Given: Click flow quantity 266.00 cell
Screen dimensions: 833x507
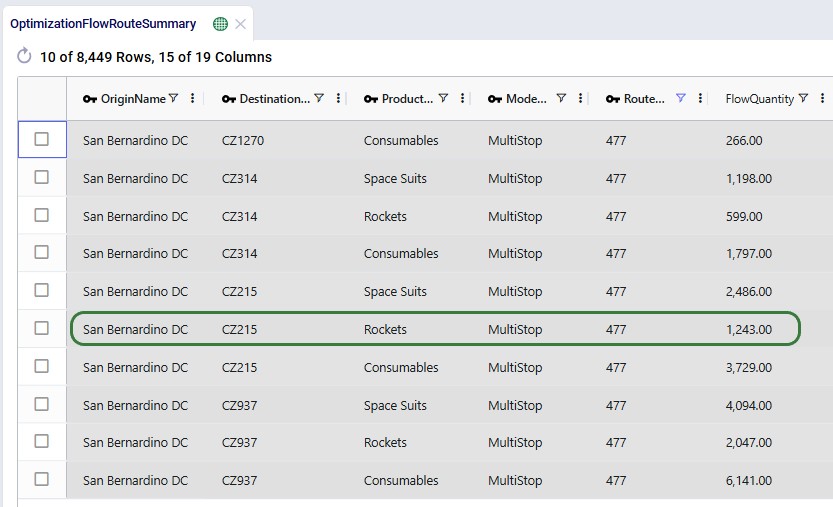Looking at the screenshot, I should [744, 140].
